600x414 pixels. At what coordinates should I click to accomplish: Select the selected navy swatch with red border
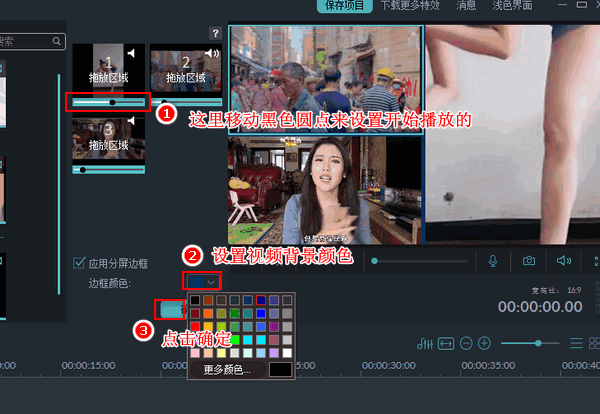(261, 300)
